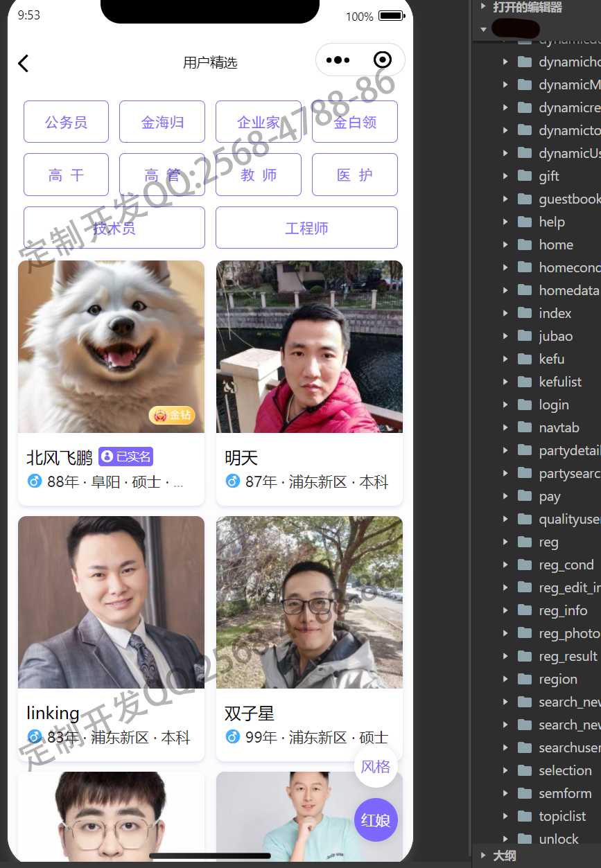This screenshot has width=601, height=868.
Task: Collapse the redacted project root arrow
Action: (x=483, y=29)
